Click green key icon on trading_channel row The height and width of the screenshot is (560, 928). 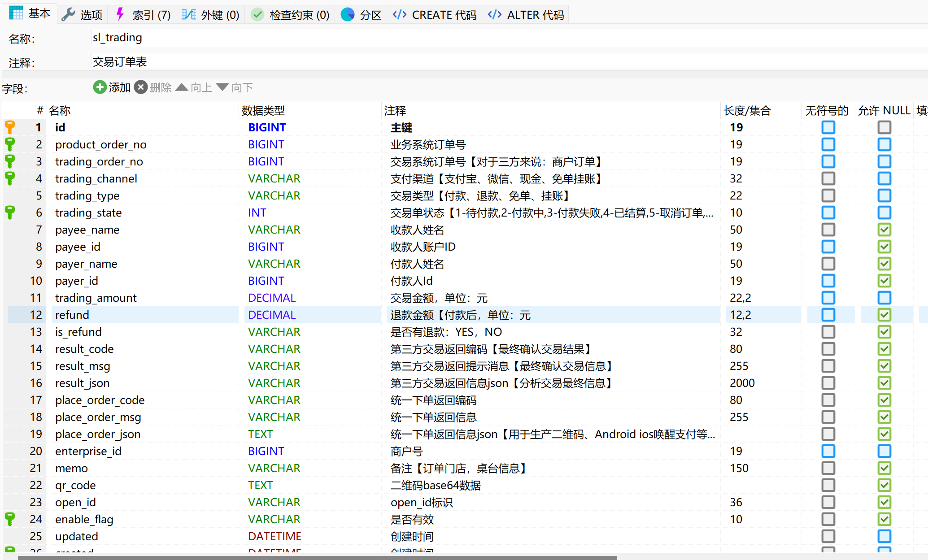[10, 178]
